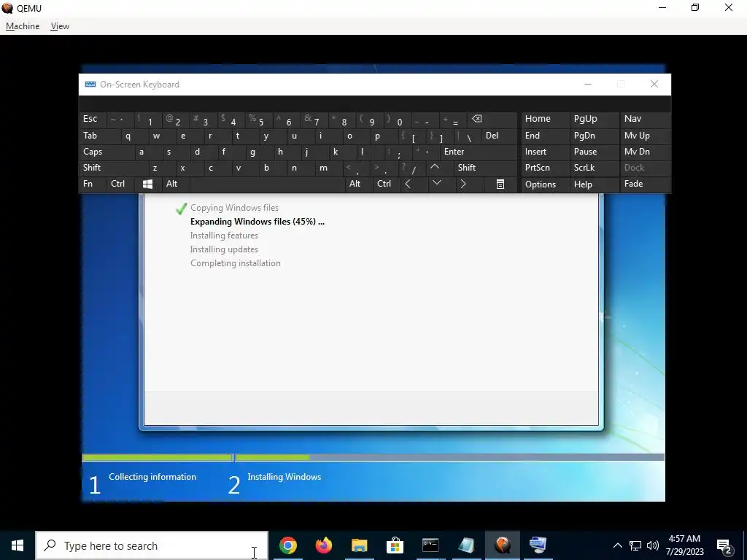Toggle the ScrLk key
This screenshot has height=560, width=747.
click(594, 168)
